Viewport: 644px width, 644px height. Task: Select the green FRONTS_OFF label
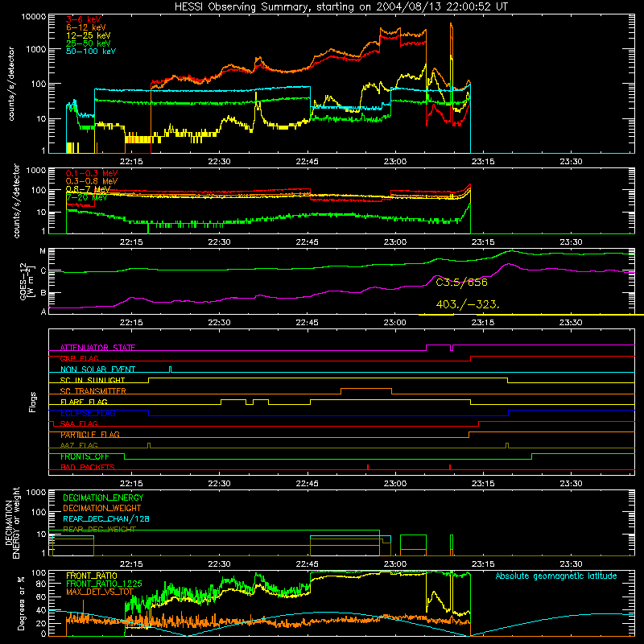point(85,456)
